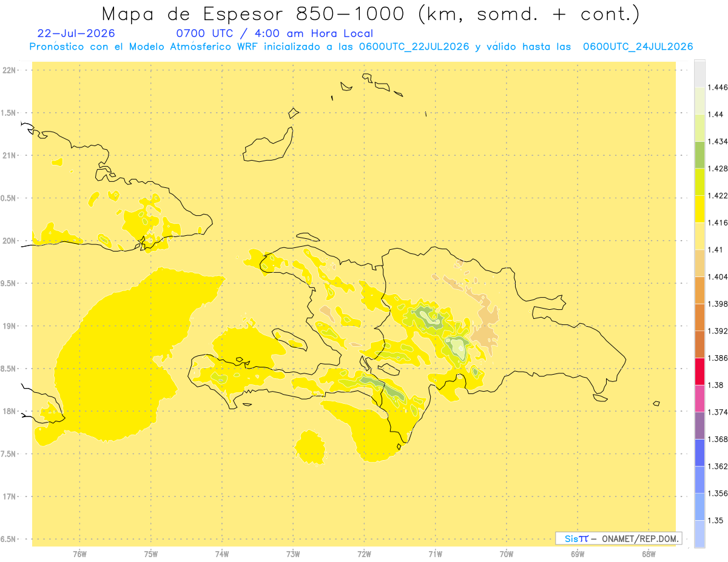Click the 20N latitude label

[9, 241]
